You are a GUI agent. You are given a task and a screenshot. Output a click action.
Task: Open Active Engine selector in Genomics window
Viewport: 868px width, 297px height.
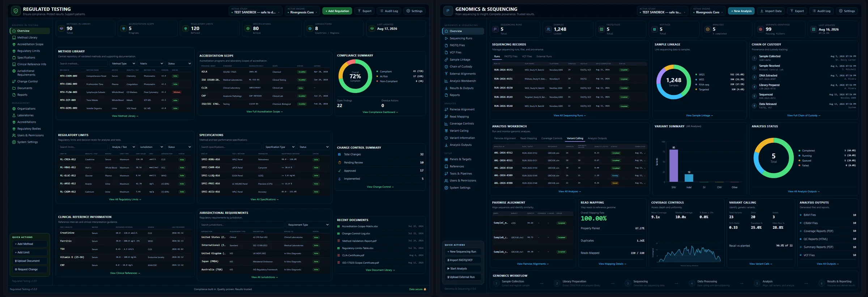[707, 11]
